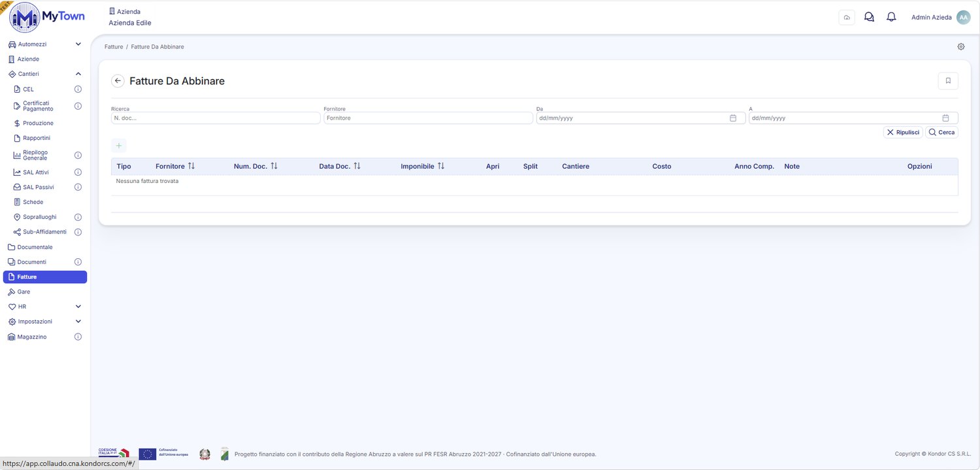Viewport: 980px width, 470px height.
Task: Open the A date calendar icon
Action: (945, 118)
